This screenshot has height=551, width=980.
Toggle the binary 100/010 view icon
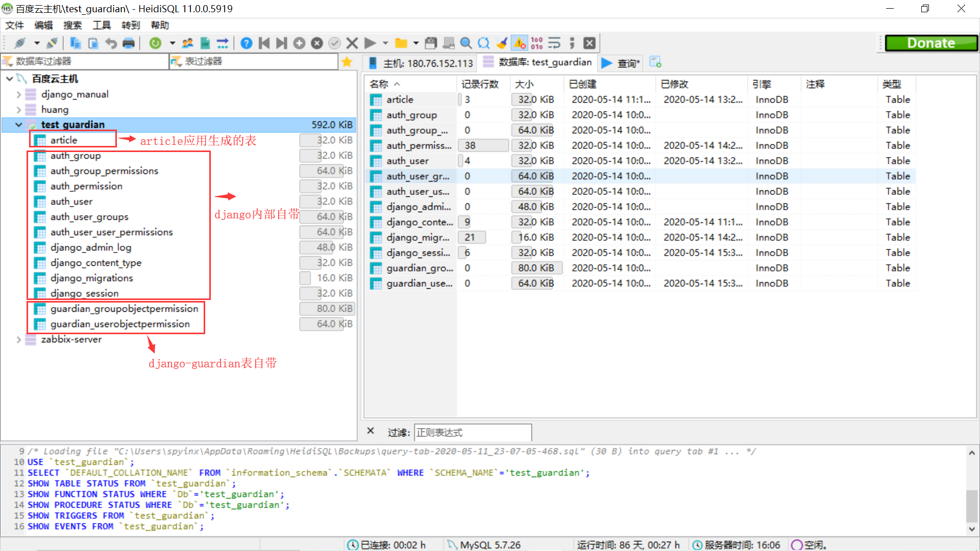(x=537, y=43)
